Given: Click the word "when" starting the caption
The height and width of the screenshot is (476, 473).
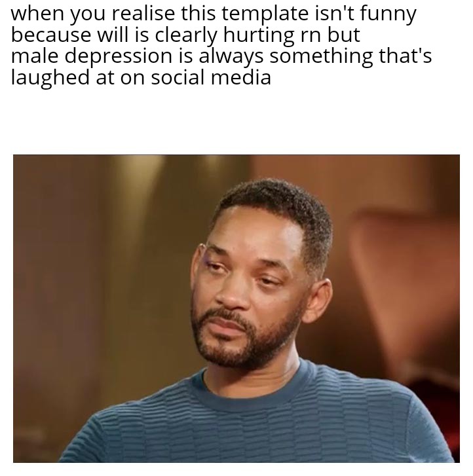Looking at the screenshot, I should click(38, 13).
